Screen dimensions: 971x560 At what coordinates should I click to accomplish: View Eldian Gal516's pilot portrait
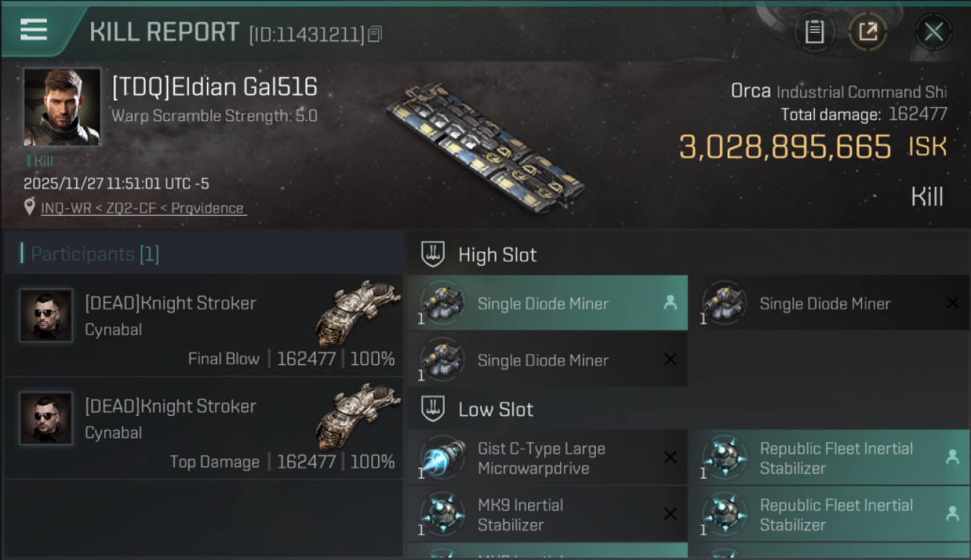62,107
